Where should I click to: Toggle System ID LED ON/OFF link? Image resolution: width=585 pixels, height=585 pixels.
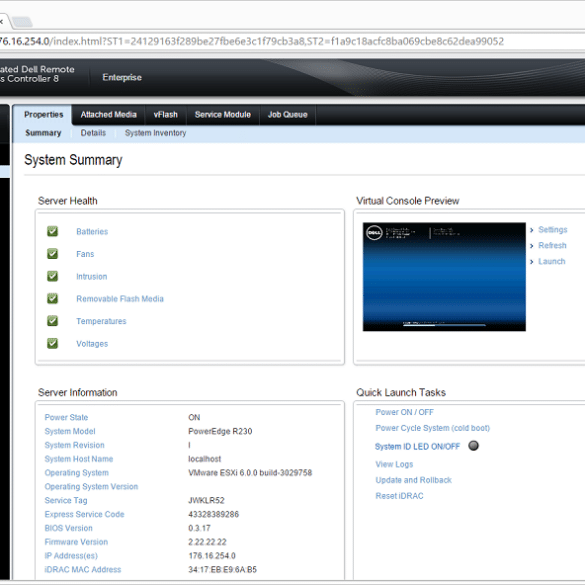(x=417, y=447)
